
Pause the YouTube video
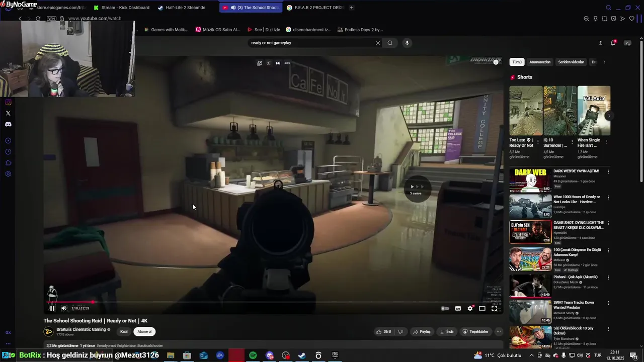tap(52, 308)
